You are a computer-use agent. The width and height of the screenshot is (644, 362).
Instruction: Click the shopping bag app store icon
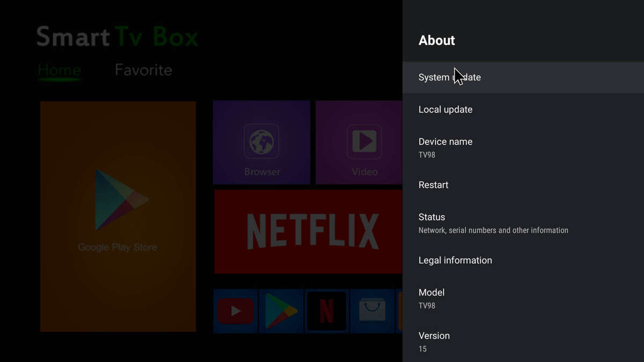372,311
